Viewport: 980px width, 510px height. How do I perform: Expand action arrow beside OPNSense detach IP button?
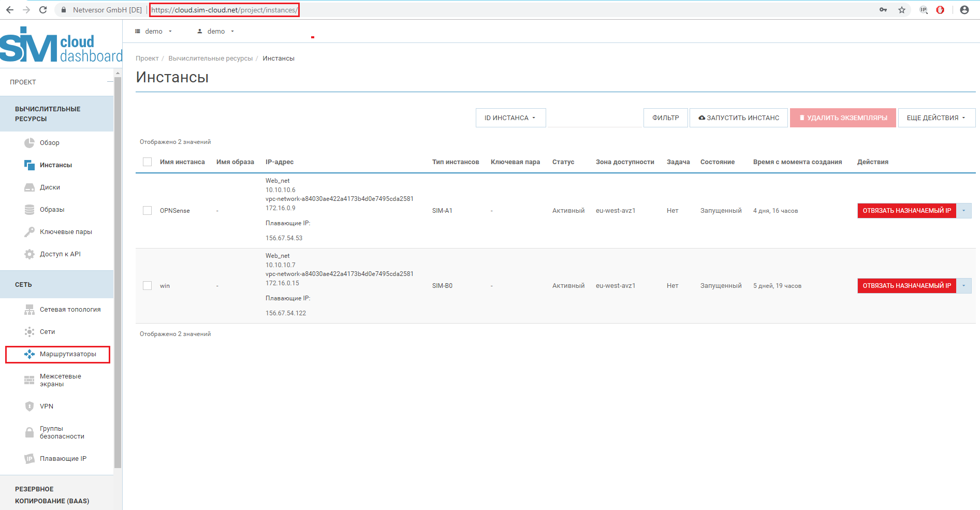point(963,211)
